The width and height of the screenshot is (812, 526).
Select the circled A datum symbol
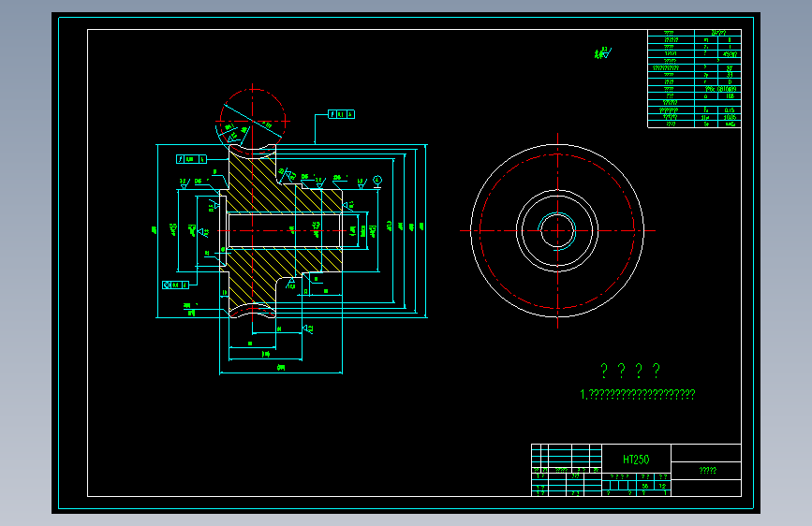click(377, 180)
